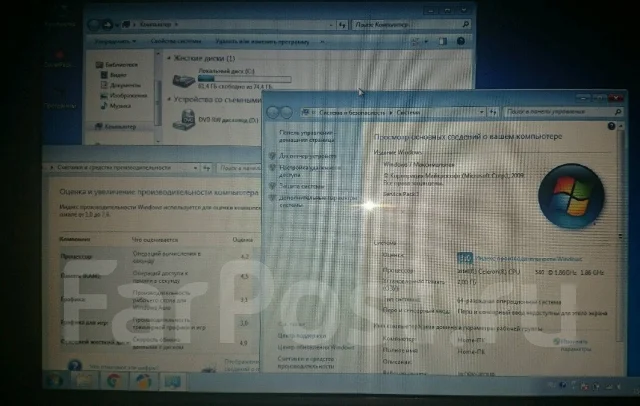Image resolution: width=640 pixels, height=406 pixels.
Task: Collapse the removable storage devices group
Action: pos(169,99)
